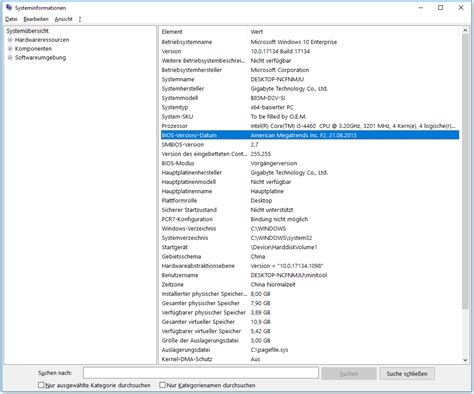Expand the Hardwareressourcen node
The image size is (474, 394).
[10, 40]
